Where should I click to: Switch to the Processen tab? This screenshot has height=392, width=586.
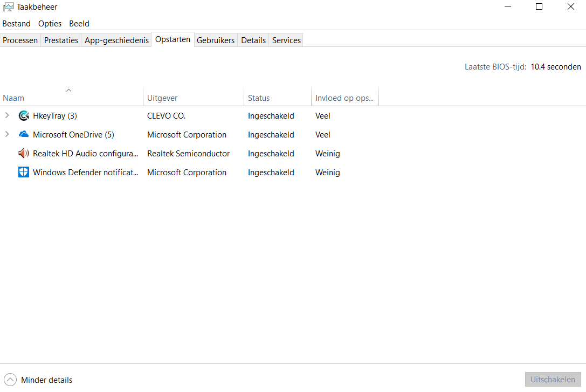pos(20,40)
